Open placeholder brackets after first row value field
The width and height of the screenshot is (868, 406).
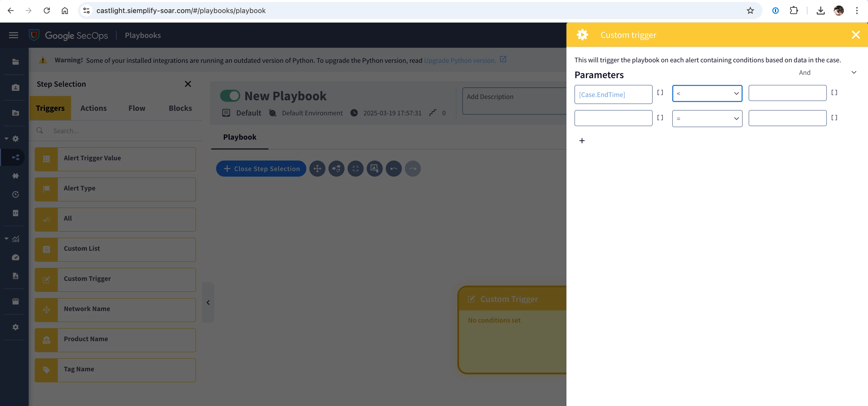834,93
